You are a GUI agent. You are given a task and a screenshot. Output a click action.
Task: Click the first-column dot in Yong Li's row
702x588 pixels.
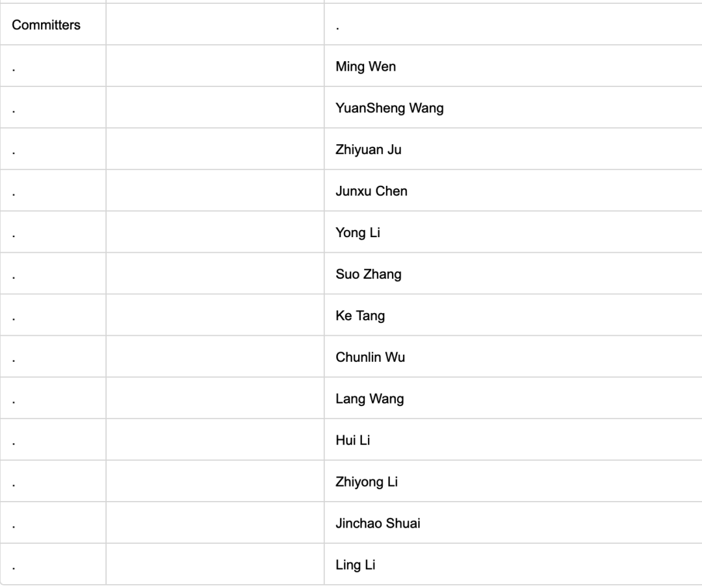point(14,234)
